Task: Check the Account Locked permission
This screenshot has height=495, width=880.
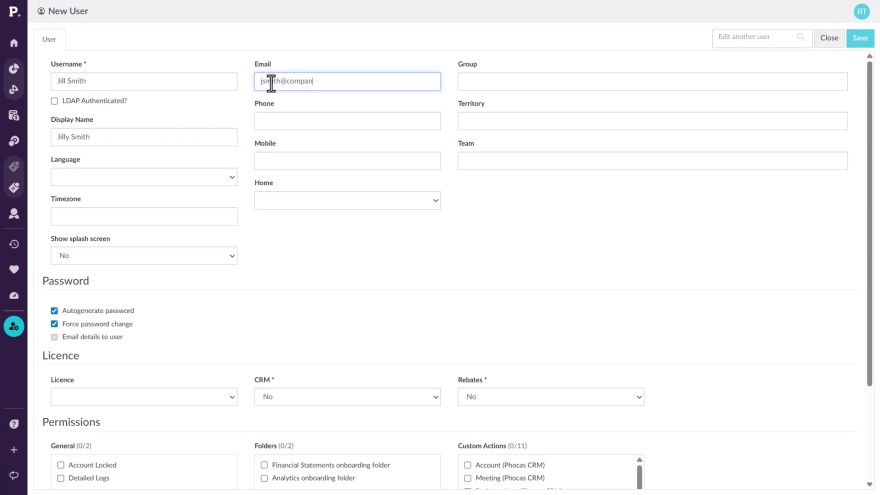Action: (x=61, y=465)
